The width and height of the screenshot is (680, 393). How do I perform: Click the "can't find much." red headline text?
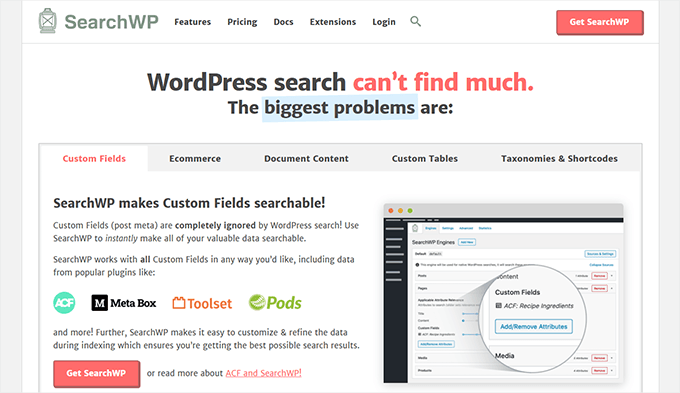[x=443, y=82]
